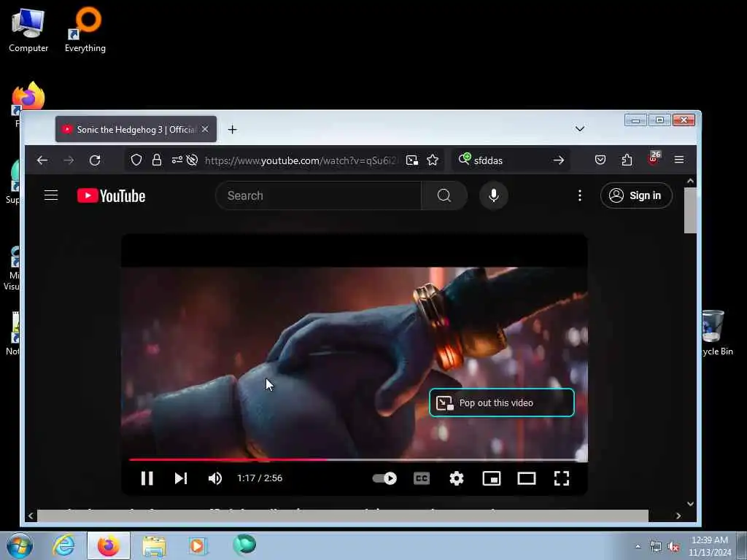Toggle the autoplay switch

tap(385, 478)
